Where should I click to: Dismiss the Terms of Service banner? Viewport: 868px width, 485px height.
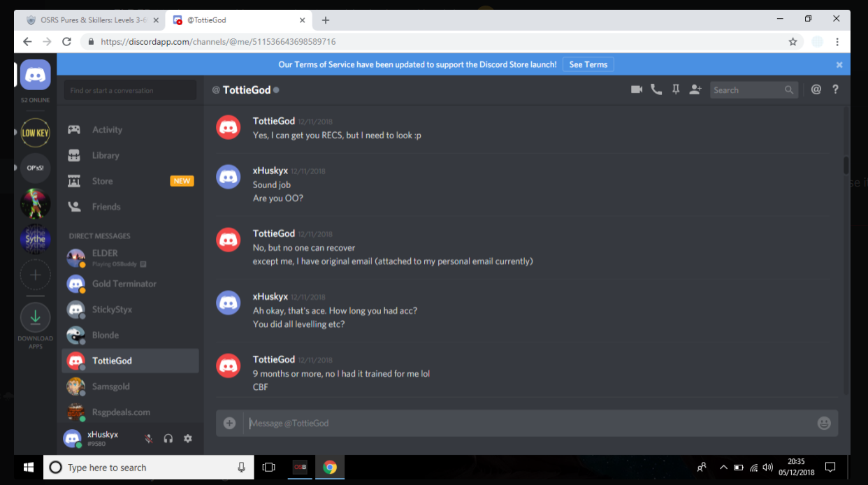839,64
